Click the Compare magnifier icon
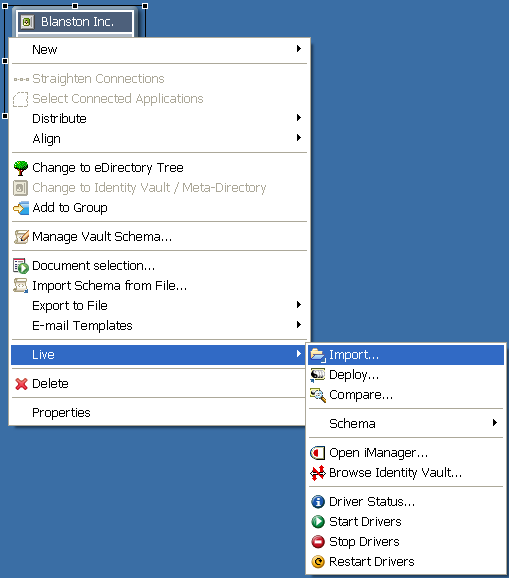509x578 pixels. [318, 395]
